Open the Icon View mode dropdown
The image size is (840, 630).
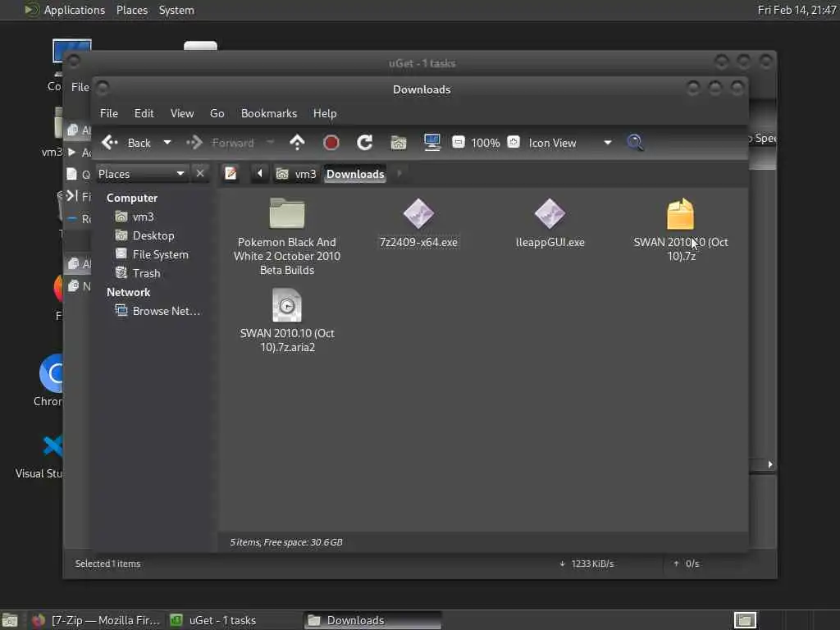pos(569,143)
